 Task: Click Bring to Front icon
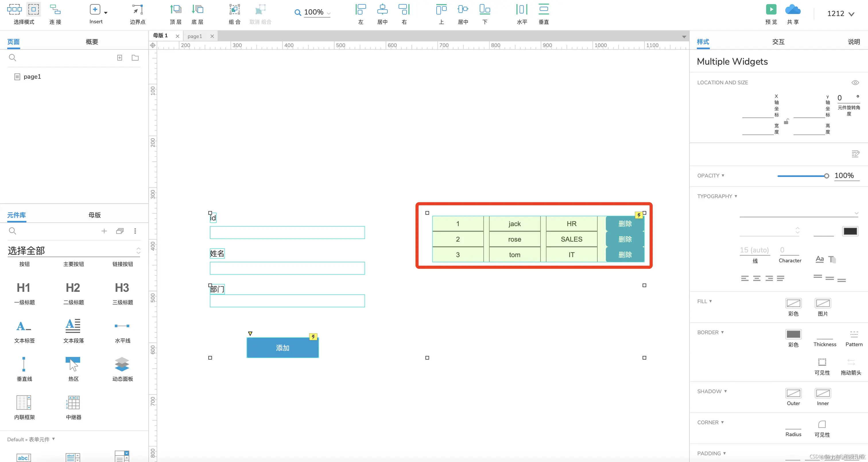point(176,9)
